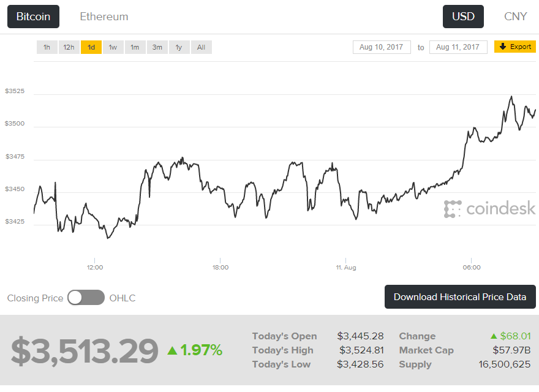The height and width of the screenshot is (392, 539).
Task: Click the CoinDesk logo watermark
Action: (x=489, y=209)
